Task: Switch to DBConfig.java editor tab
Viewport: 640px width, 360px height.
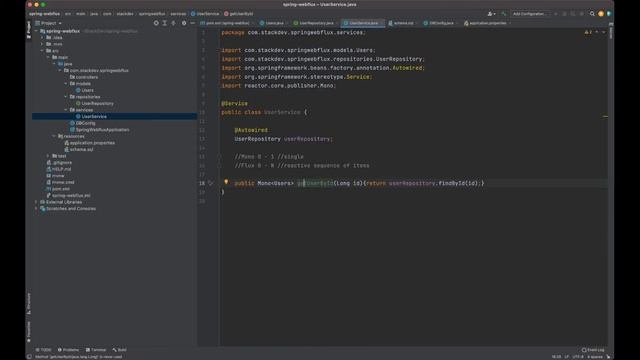Action: pyautogui.click(x=440, y=23)
